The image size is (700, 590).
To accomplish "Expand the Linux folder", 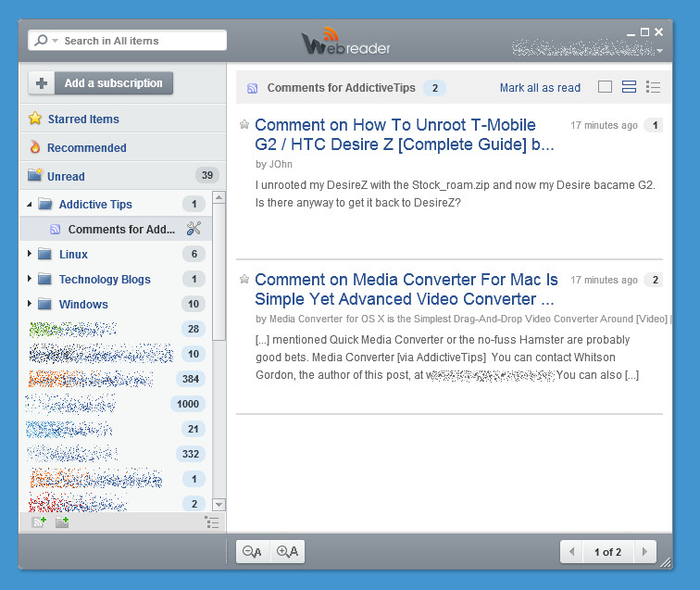I will pos(30,254).
